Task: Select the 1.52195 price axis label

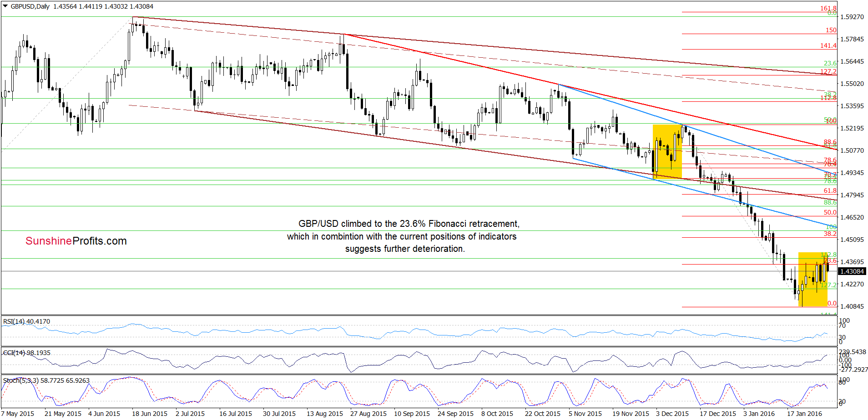Action: coord(852,128)
